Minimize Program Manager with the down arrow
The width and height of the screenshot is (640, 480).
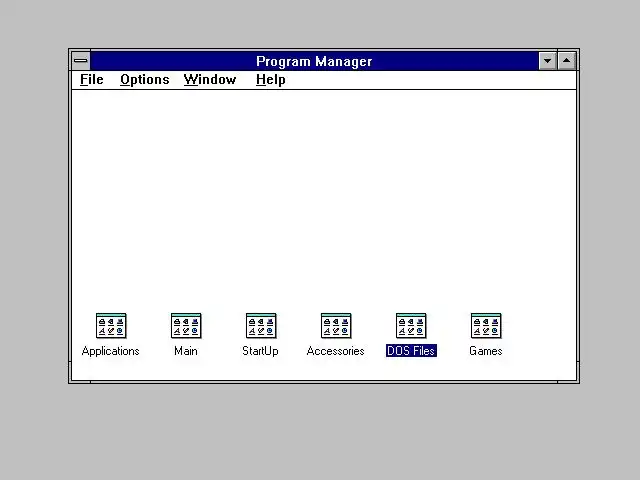(x=547, y=61)
